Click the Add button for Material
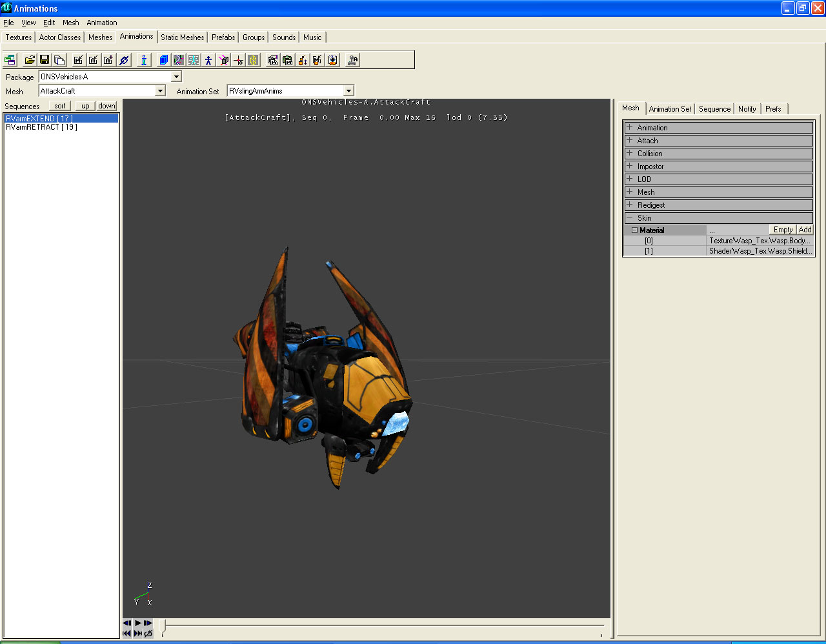Image resolution: width=826 pixels, height=644 pixels. click(805, 230)
